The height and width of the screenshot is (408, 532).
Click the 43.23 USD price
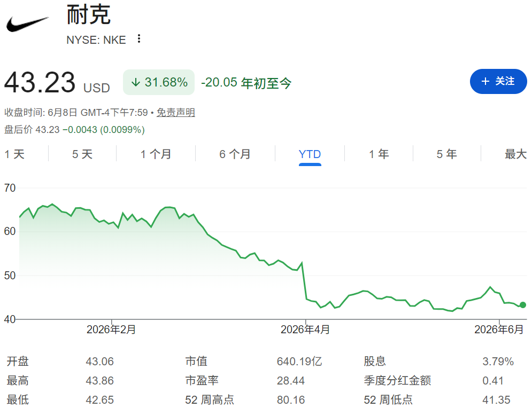coord(57,83)
